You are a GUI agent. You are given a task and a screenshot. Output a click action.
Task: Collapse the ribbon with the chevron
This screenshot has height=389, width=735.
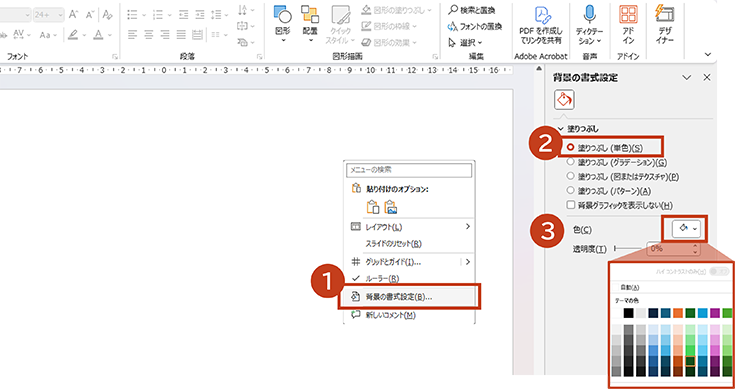707,54
